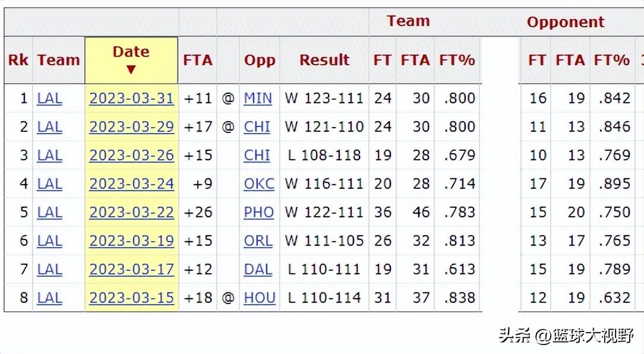Click LAL team link in row 1

click(x=50, y=98)
